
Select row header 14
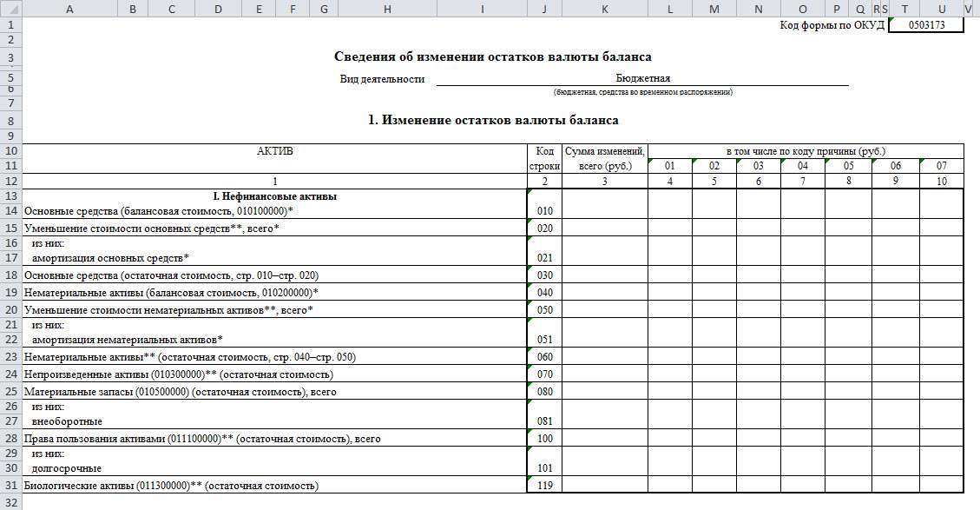[10, 210]
